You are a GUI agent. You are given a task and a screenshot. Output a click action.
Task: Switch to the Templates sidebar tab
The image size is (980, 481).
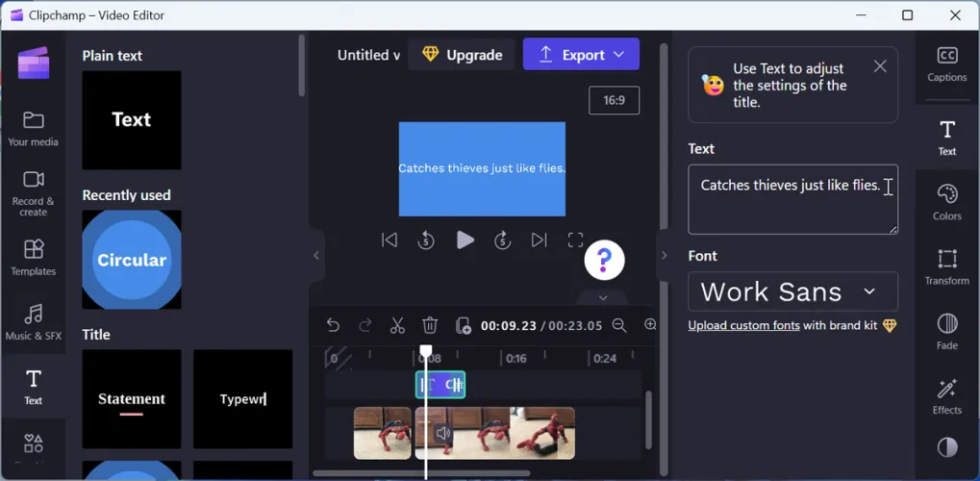(34, 257)
